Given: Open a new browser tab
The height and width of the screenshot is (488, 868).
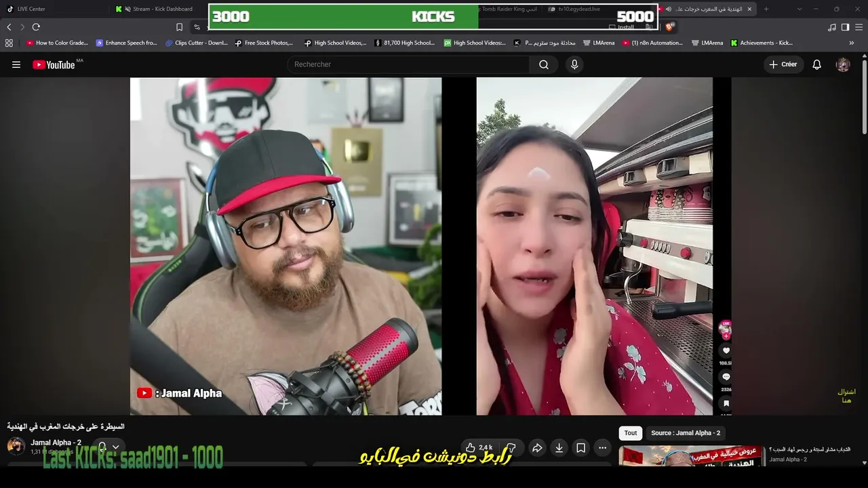Looking at the screenshot, I should coord(766,9).
